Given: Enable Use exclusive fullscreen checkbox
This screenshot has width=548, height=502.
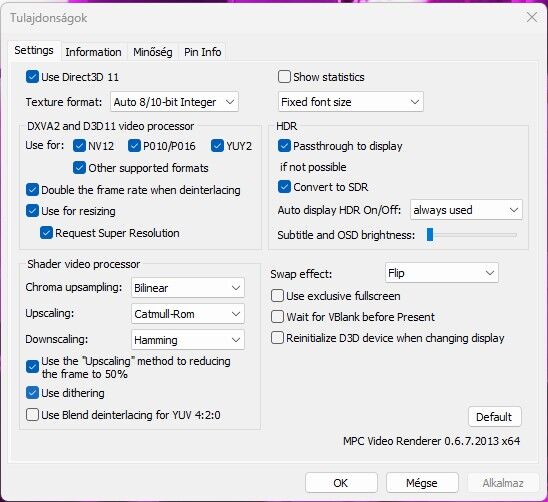Looking at the screenshot, I should point(277,296).
